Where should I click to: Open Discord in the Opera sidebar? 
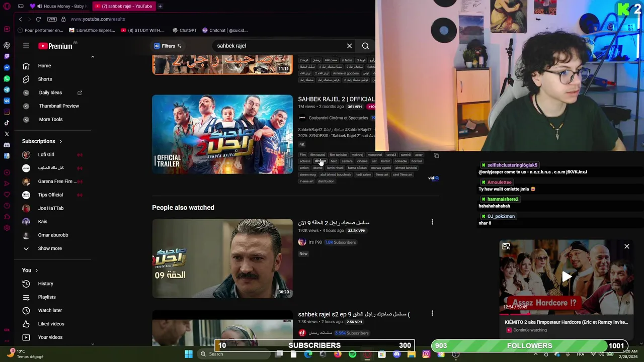[x=7, y=145]
